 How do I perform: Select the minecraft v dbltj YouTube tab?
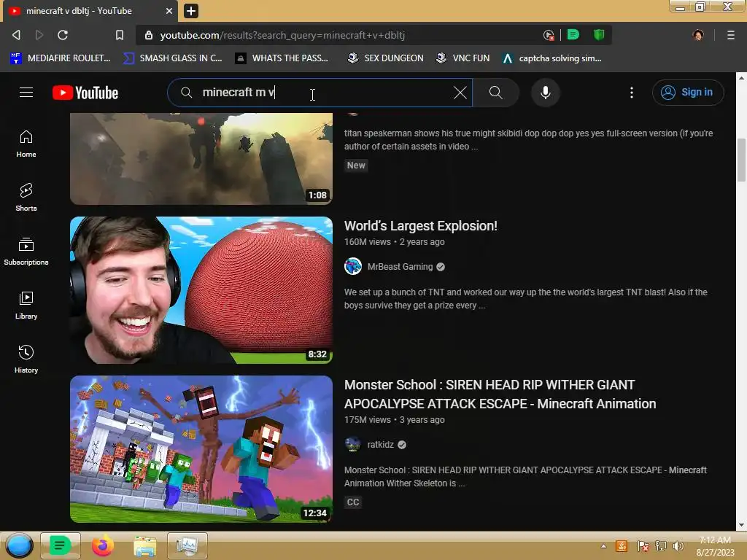point(90,10)
